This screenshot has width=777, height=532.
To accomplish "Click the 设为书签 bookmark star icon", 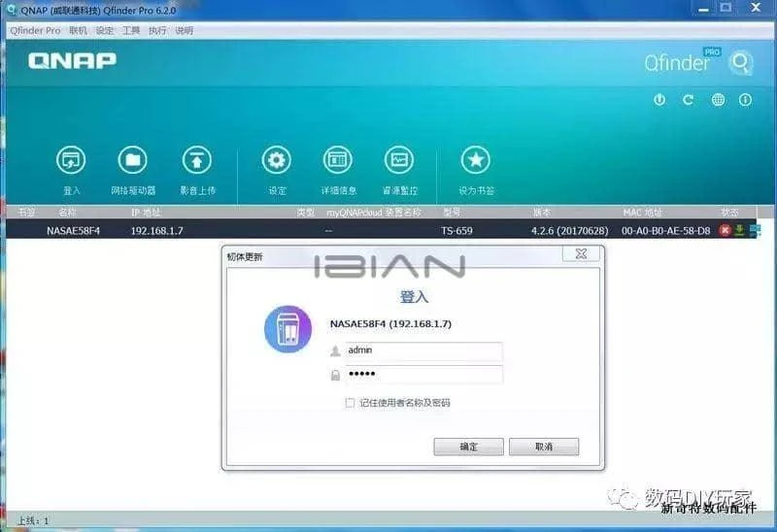I will click(476, 160).
